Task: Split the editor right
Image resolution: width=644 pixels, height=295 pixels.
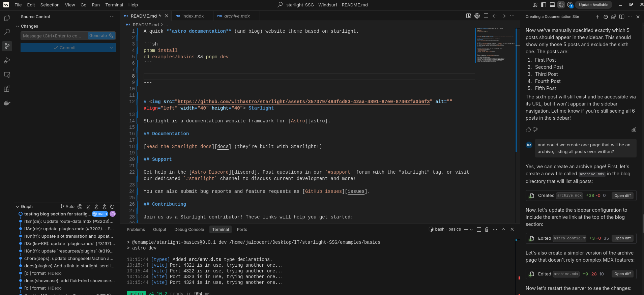Action: (x=486, y=16)
